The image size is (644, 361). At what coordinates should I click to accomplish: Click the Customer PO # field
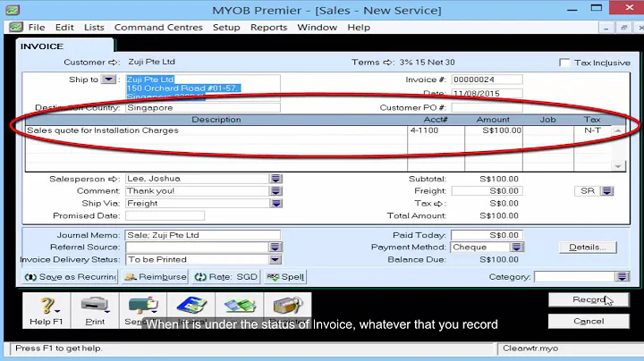[487, 107]
